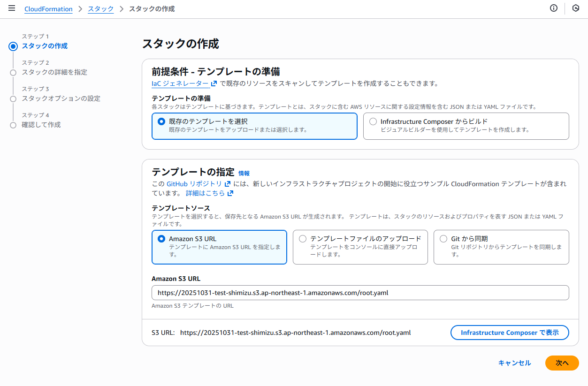Click the 情報 link beside テンプレートの指定

click(x=244, y=174)
